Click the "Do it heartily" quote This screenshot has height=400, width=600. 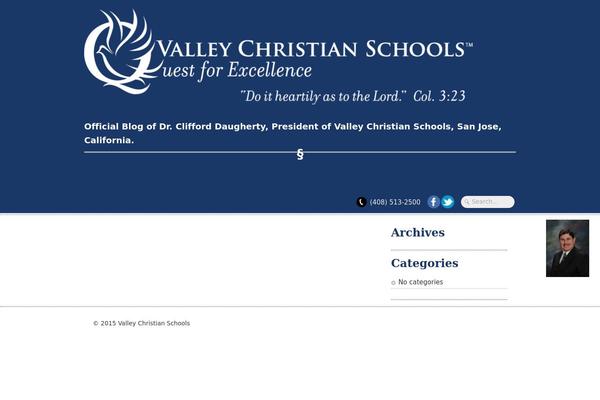(323, 96)
